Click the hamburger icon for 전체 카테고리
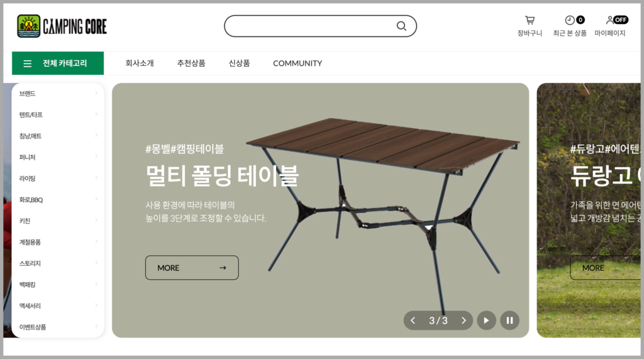 (28, 64)
